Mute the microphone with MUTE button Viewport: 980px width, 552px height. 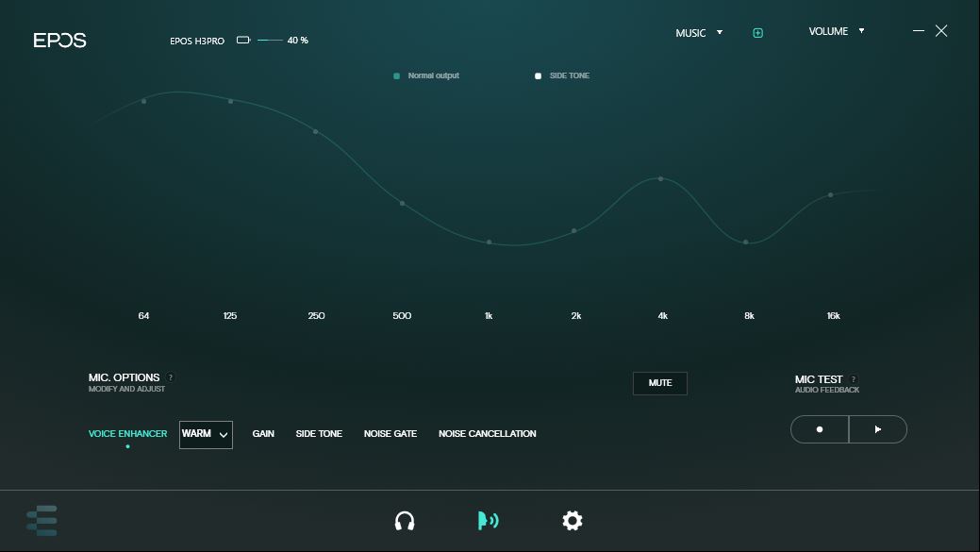660,383
